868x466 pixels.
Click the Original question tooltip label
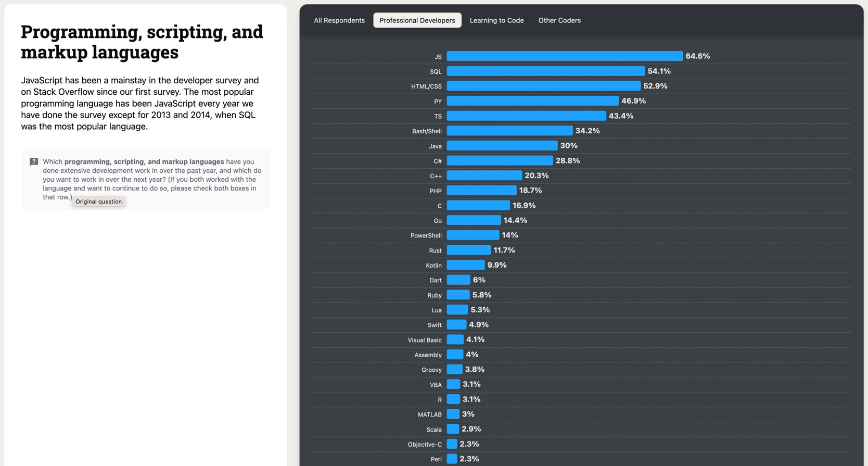pos(98,201)
